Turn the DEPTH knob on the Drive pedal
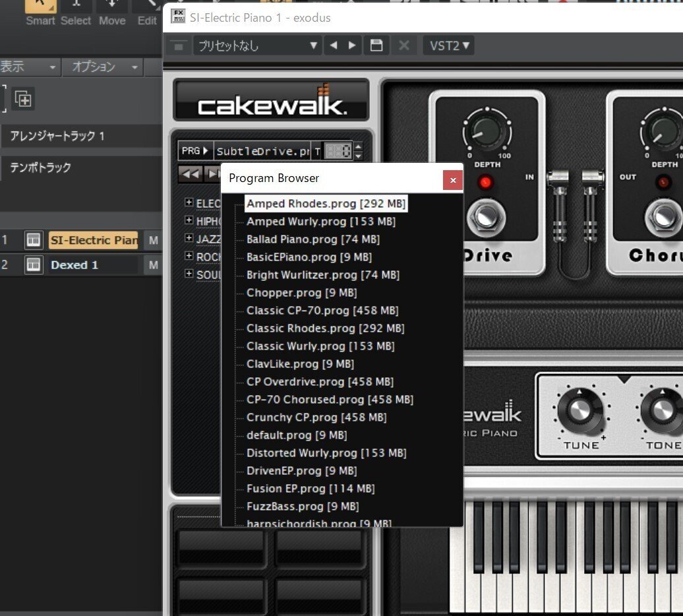 (x=488, y=132)
